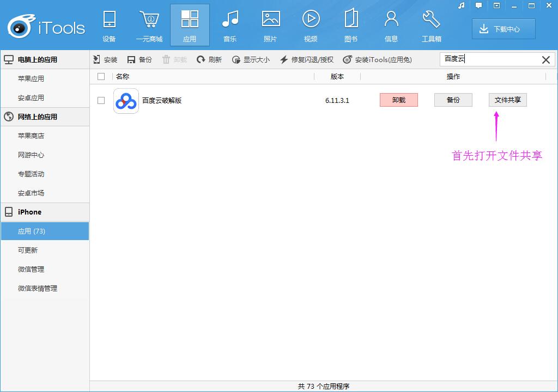
Task: Click 显示大小 (Show size) toolbar item
Action: (251, 59)
